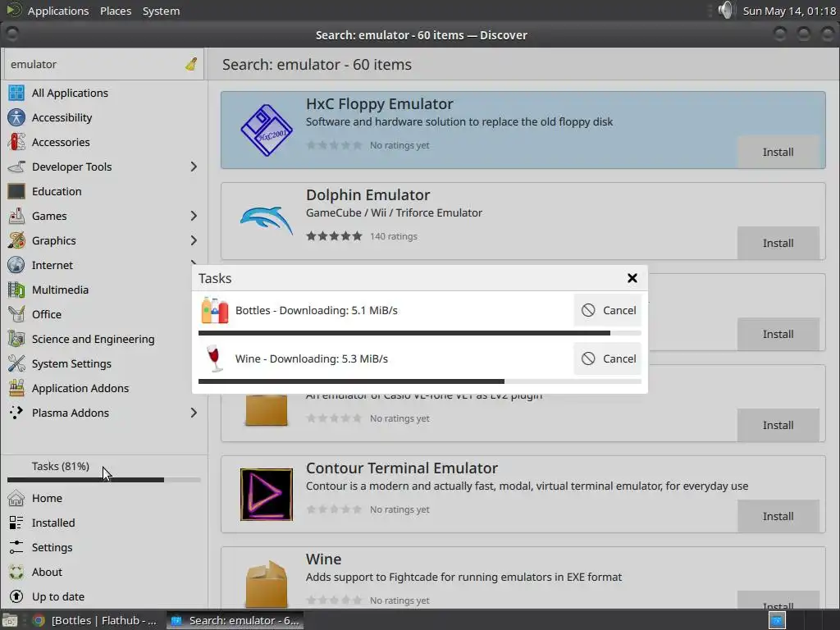Clear search with the broom icon

[x=191, y=64]
